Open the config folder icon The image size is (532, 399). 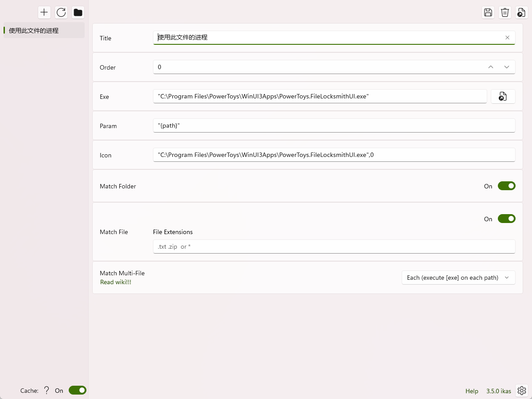click(x=78, y=12)
